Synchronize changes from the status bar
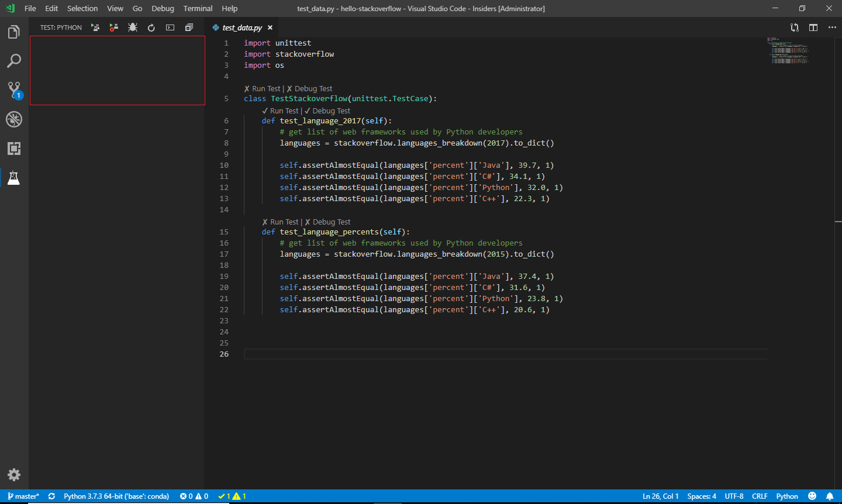 tap(51, 496)
